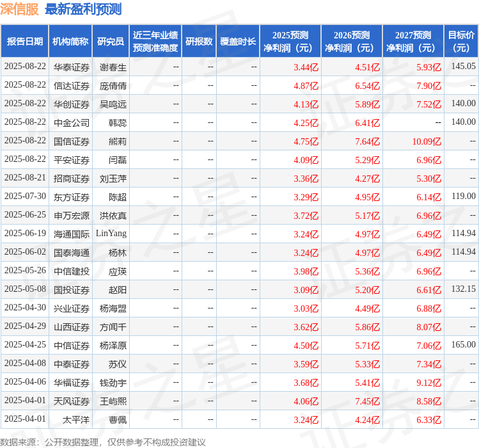This screenshot has width=479, height=448.
Task: Select the 报告日期 column header
Action: tap(25, 42)
